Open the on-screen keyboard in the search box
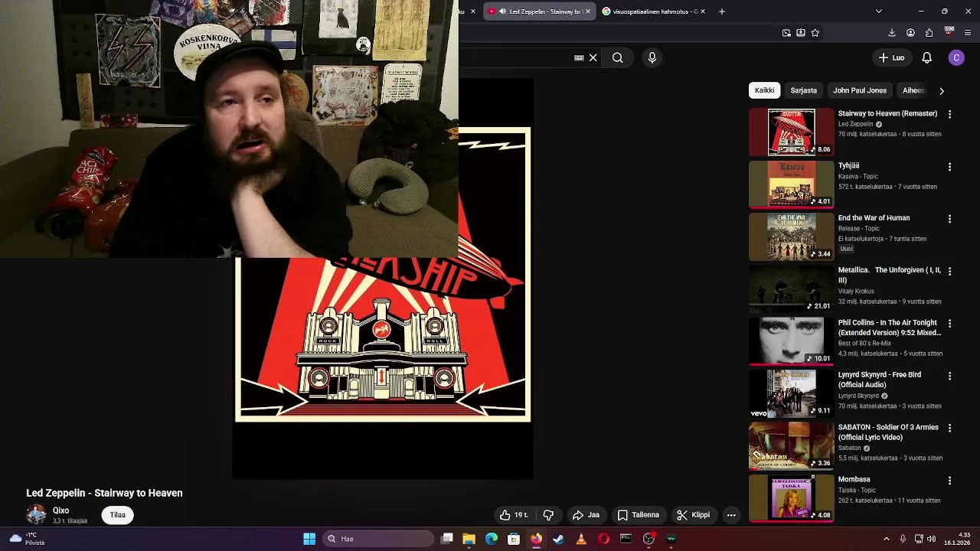This screenshot has width=980, height=551. (x=579, y=57)
